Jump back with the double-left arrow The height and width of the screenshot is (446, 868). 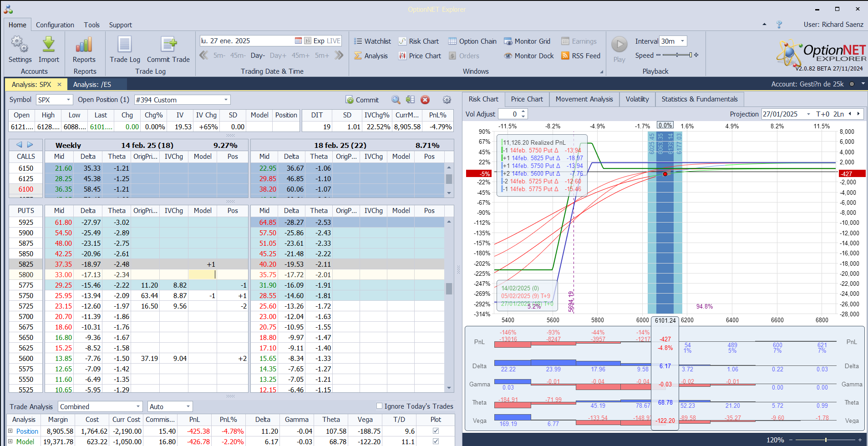click(204, 56)
